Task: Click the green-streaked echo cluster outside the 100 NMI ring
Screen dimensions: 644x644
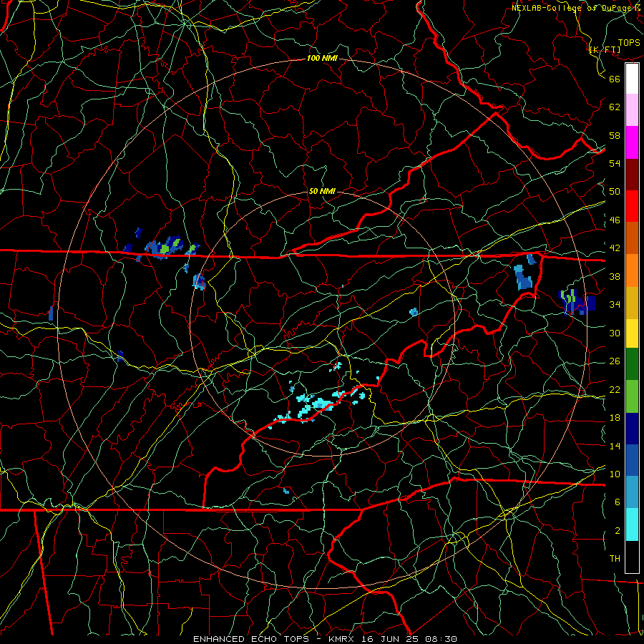Action: coord(577,302)
